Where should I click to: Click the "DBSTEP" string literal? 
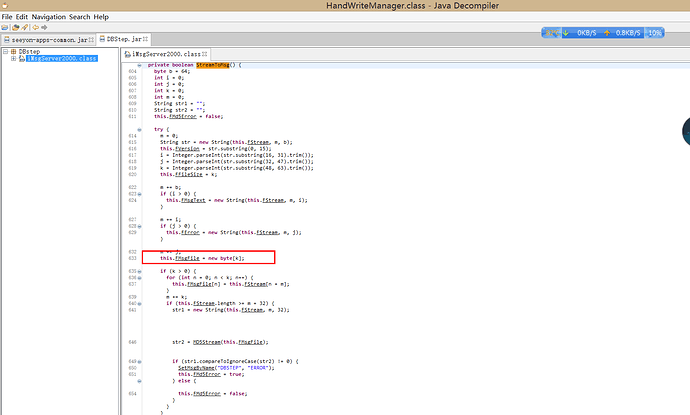point(230,368)
